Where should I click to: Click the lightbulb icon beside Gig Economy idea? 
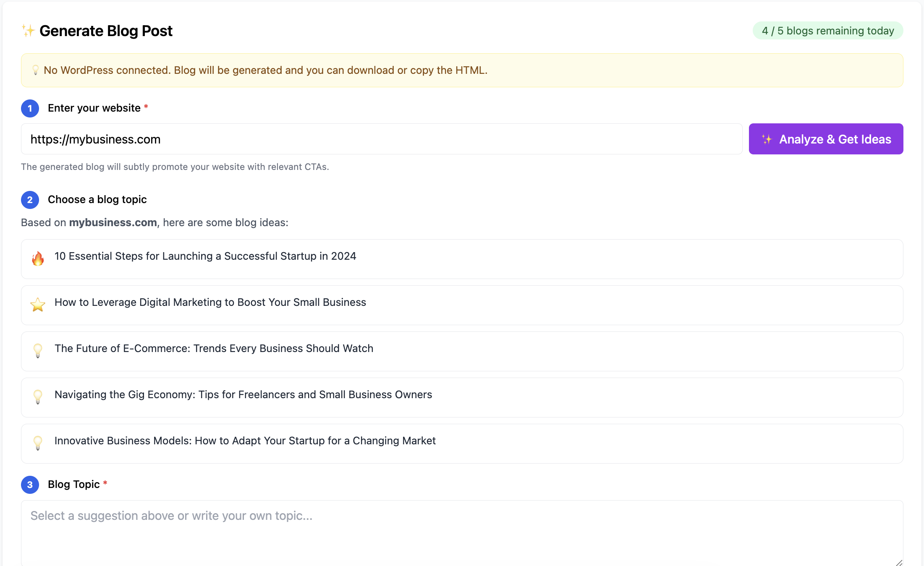(x=38, y=397)
